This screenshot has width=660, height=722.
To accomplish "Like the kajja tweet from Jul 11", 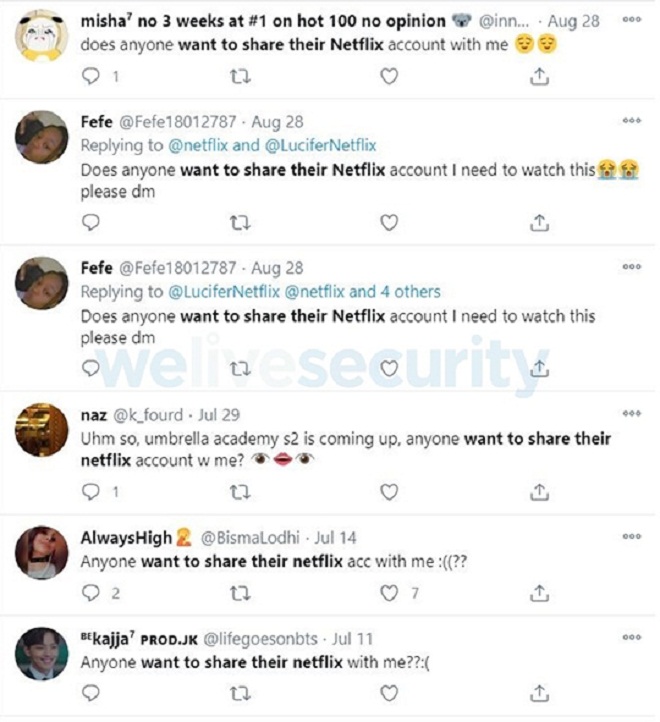I will point(389,693).
